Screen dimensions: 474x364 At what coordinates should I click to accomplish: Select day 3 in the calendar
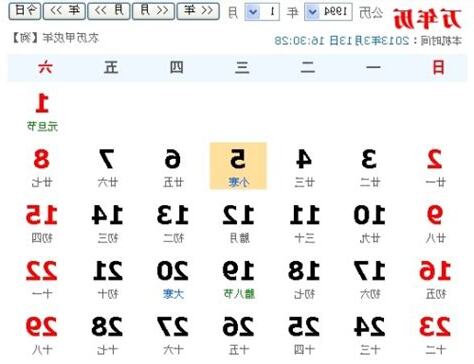point(369,168)
